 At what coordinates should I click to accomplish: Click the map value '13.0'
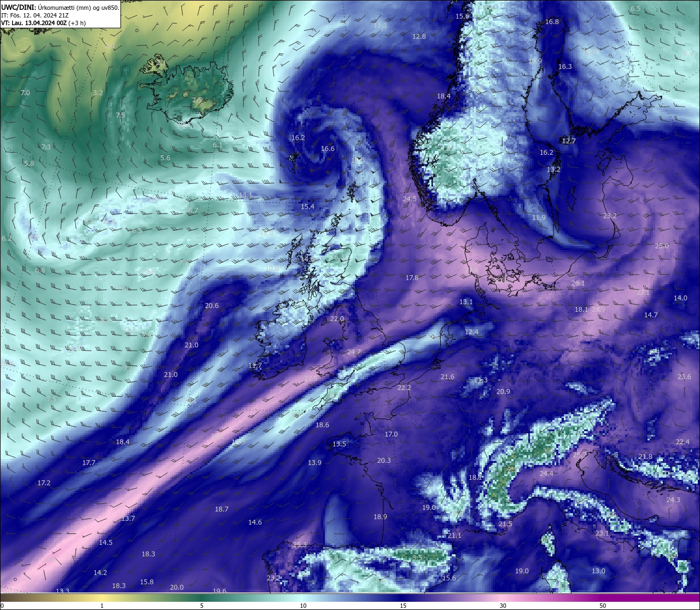pos(598,571)
